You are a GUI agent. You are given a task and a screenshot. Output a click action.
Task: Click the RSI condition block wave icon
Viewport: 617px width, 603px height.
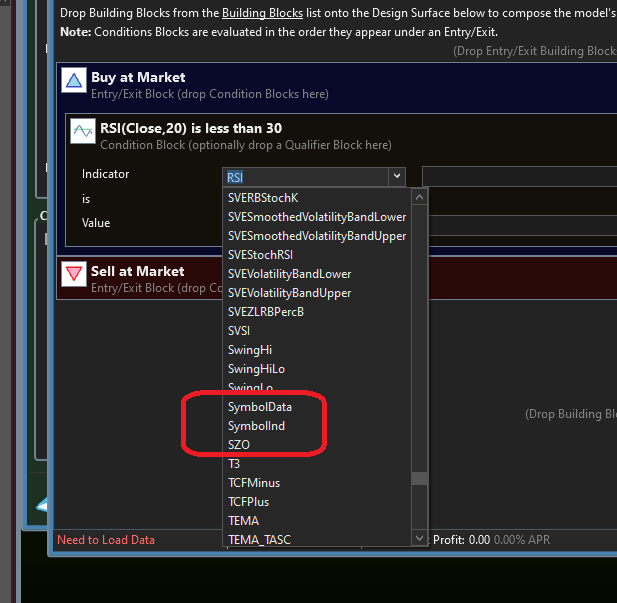83,133
